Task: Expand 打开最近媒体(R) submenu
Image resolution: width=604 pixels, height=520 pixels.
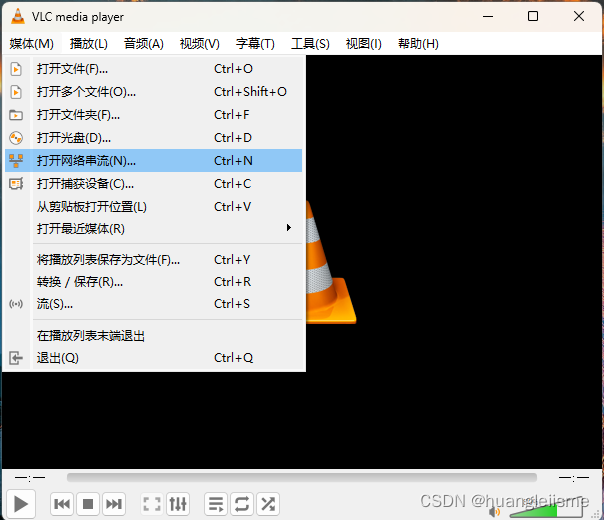Action: point(153,228)
